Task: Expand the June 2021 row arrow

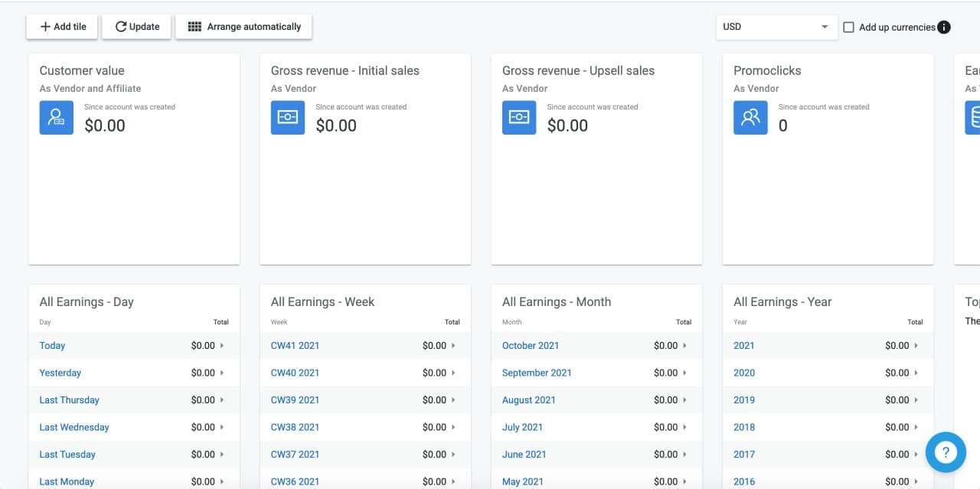Action: click(684, 455)
